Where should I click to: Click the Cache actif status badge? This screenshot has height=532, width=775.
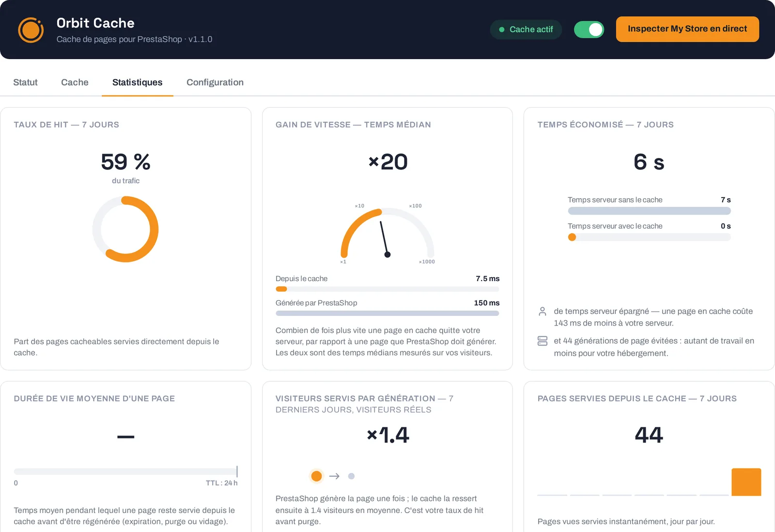[x=526, y=30]
